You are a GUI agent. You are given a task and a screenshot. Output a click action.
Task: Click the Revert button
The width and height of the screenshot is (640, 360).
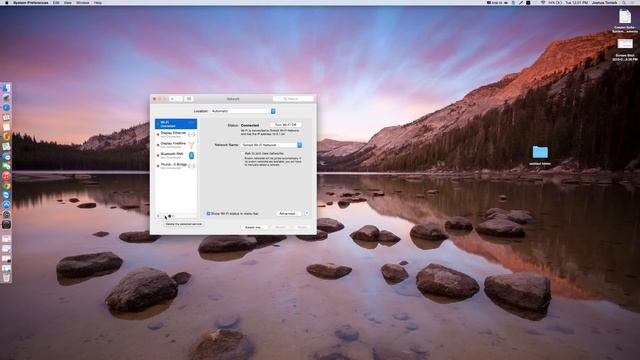point(280,227)
